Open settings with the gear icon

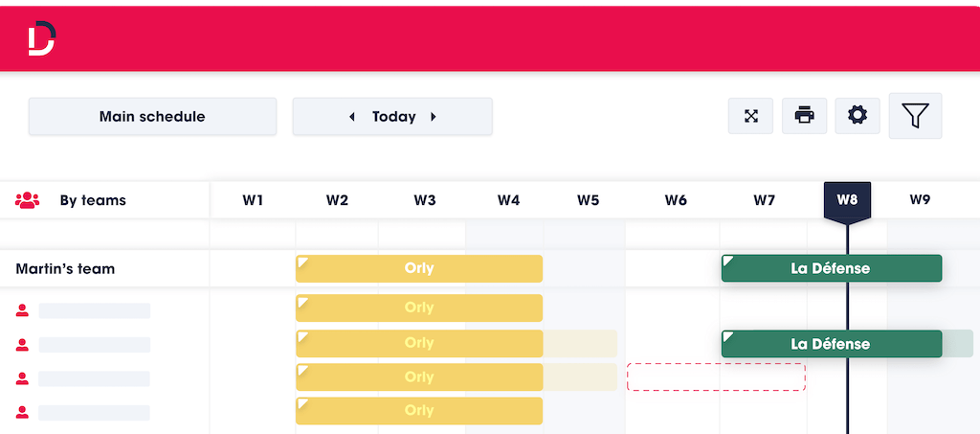857,116
